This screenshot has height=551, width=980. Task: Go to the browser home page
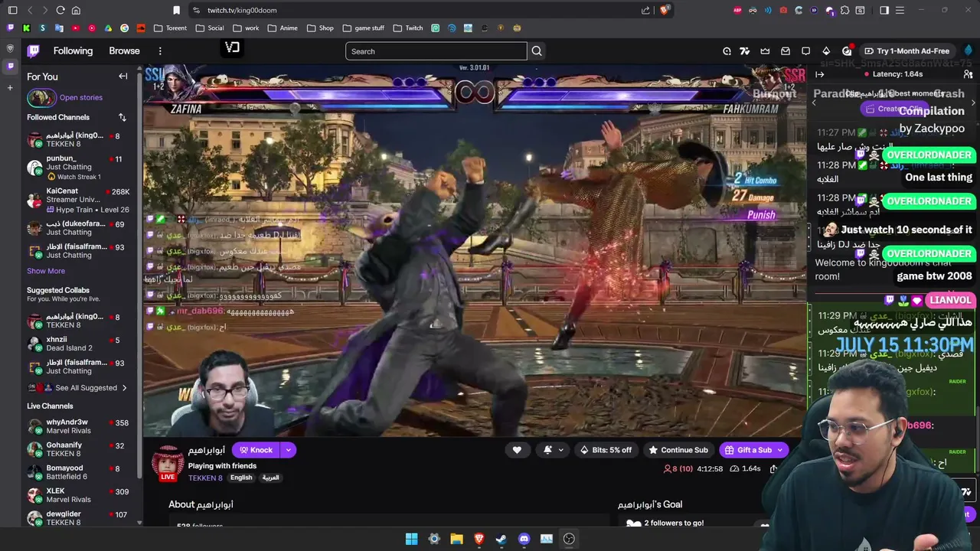click(76, 10)
